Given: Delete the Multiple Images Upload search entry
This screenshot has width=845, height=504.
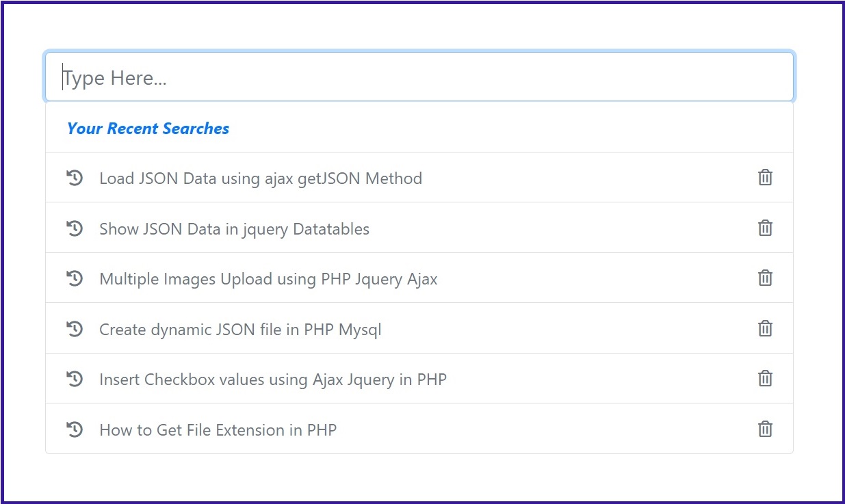Looking at the screenshot, I should [765, 278].
